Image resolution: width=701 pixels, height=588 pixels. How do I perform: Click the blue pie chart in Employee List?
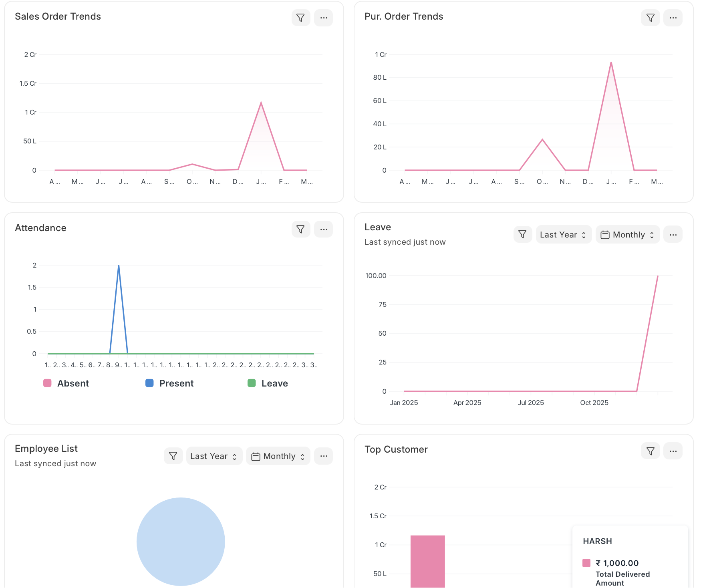pyautogui.click(x=181, y=542)
